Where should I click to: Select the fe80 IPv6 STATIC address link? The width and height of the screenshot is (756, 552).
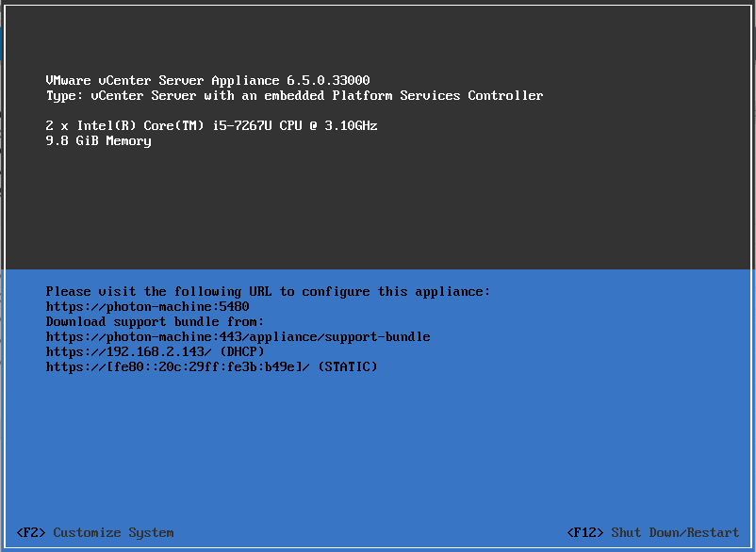click(x=173, y=367)
